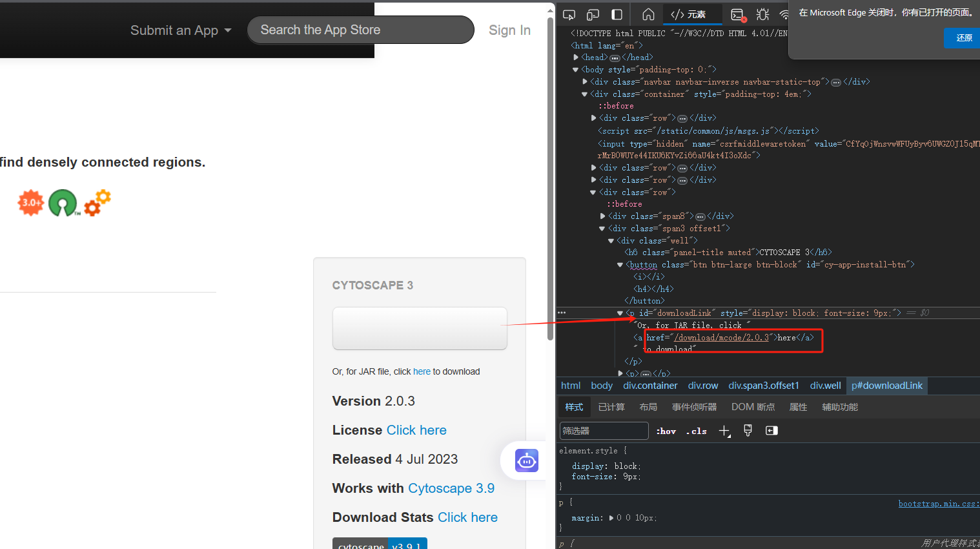Click the 'display: block' style declaration
The width and height of the screenshot is (980, 549).
(606, 466)
